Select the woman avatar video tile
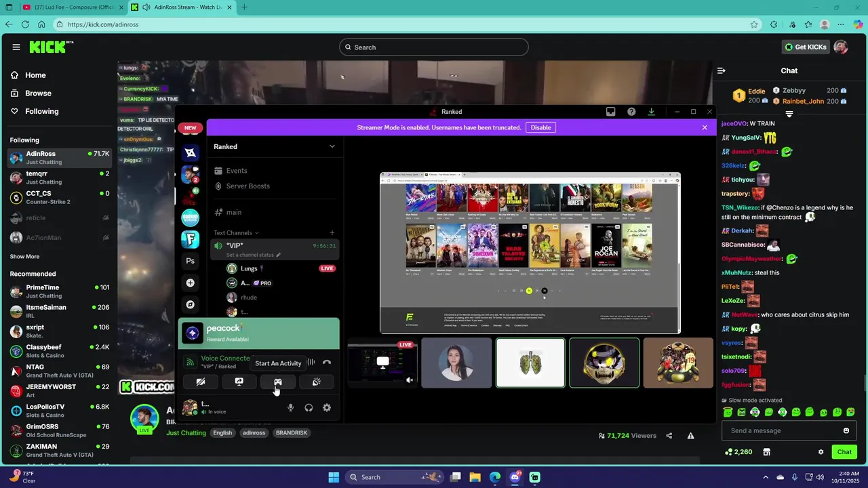This screenshot has height=488, width=868. [x=456, y=363]
